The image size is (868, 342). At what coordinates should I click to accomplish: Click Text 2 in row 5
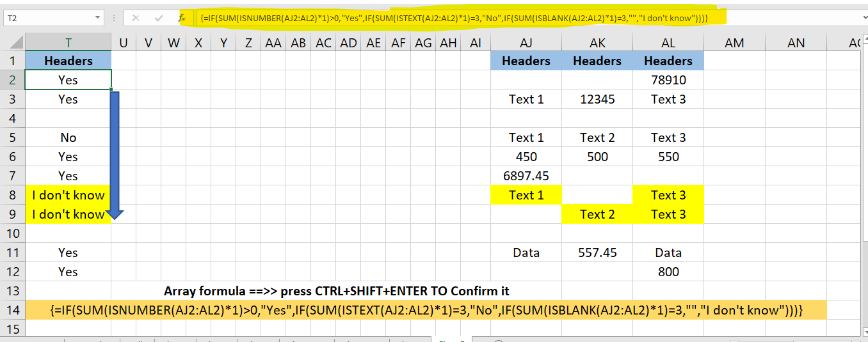pyautogui.click(x=597, y=137)
